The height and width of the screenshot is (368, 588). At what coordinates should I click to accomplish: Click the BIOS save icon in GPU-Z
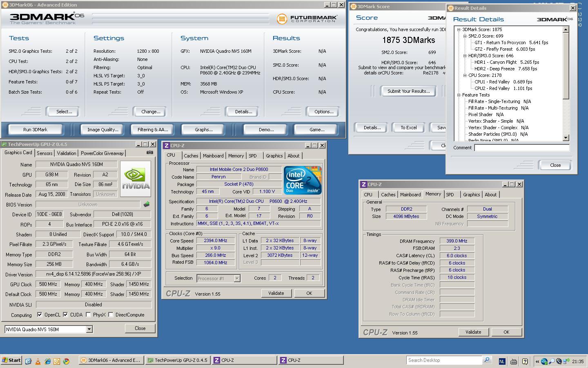click(147, 204)
